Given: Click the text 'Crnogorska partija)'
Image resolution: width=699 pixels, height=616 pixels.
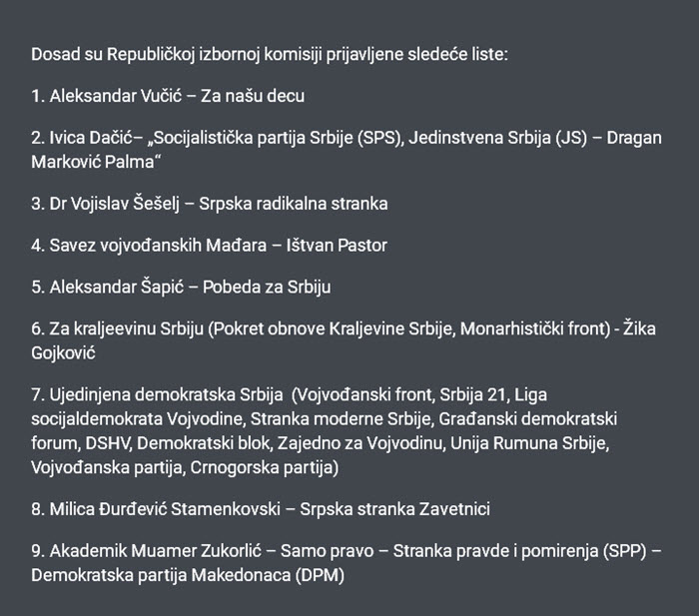Looking at the screenshot, I should (x=265, y=467).
